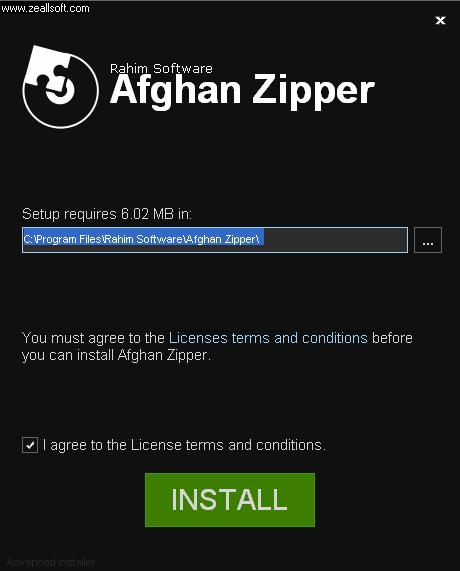Click the faint 'Advanced Installer' footer text
The width and height of the screenshot is (460, 571).
[51, 563]
